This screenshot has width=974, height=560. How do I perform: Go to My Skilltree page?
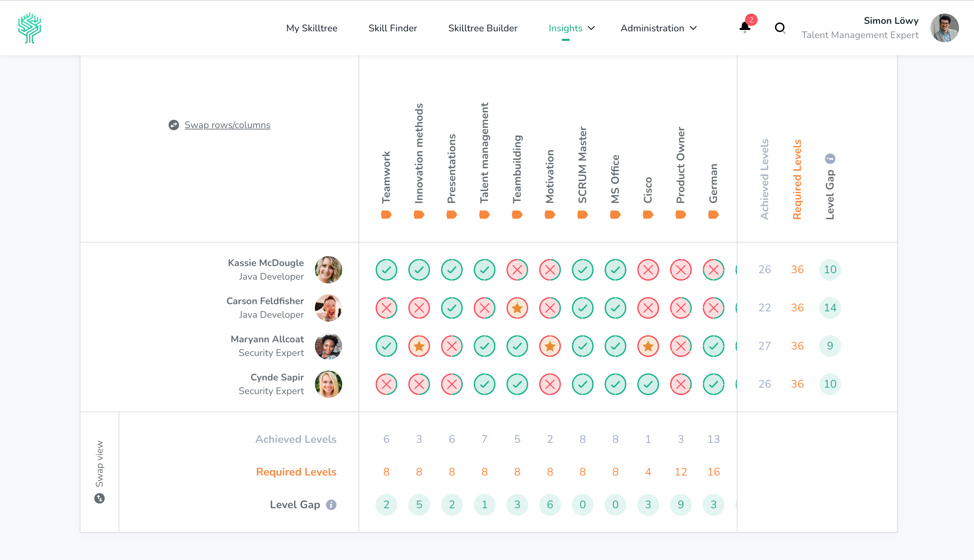(x=311, y=28)
